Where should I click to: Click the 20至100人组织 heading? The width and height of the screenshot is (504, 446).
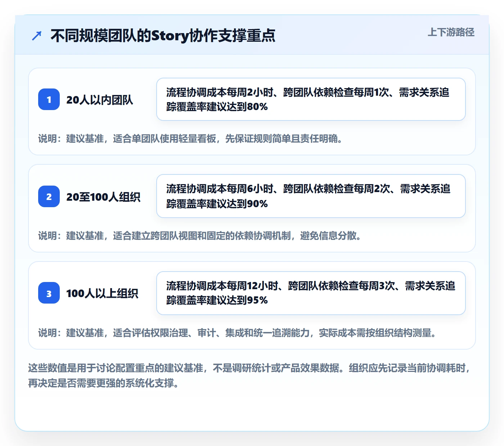point(103,197)
